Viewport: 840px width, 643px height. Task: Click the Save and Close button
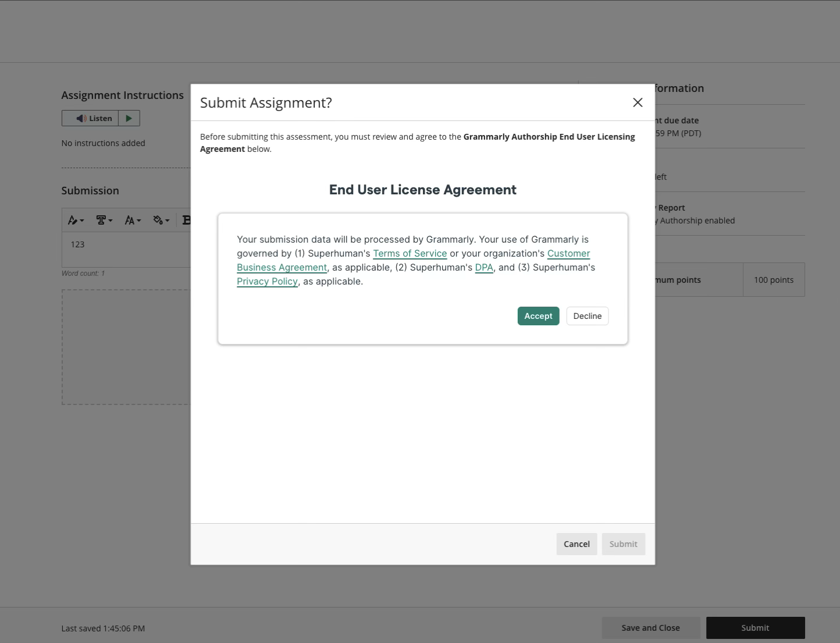(651, 628)
